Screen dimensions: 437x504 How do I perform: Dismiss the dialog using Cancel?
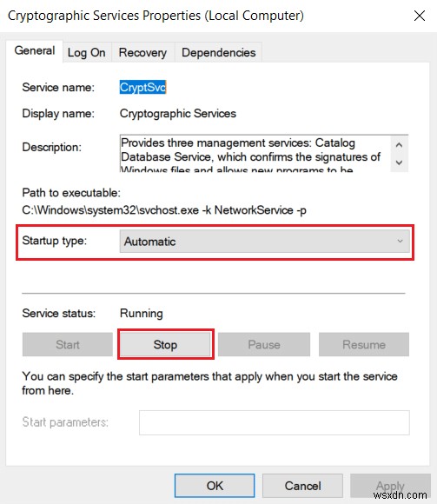(x=302, y=486)
